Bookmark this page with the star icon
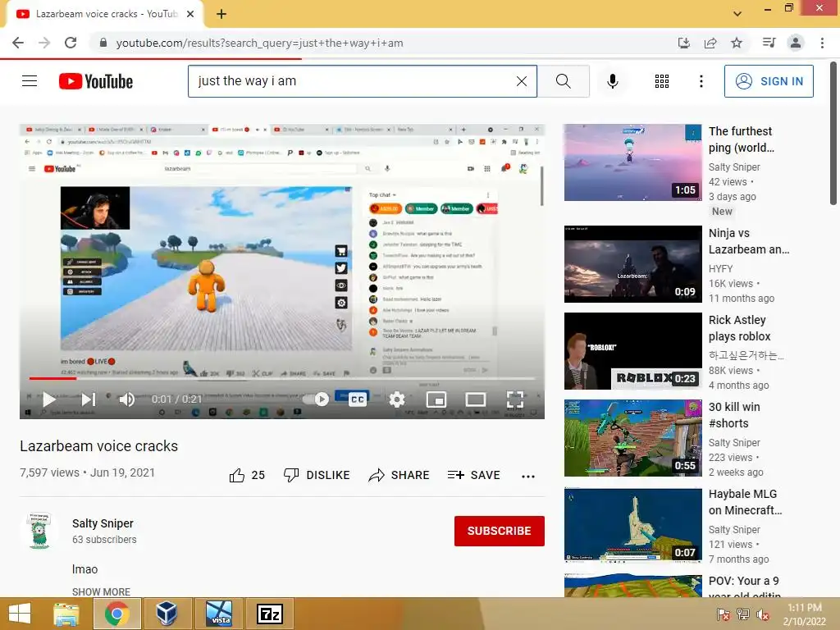 tap(737, 43)
